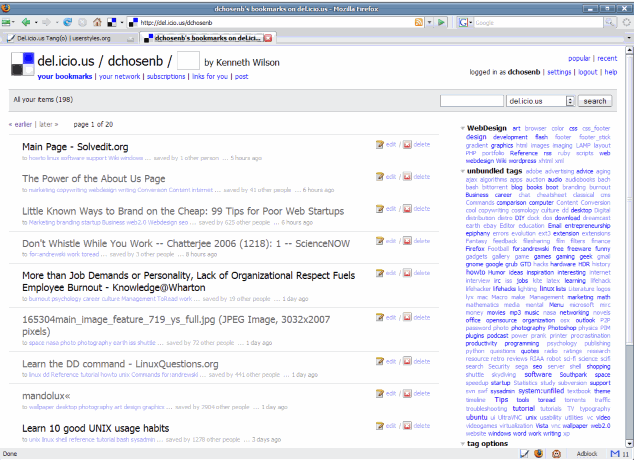This screenshot has width=634, height=460.
Task: Click the magnifier search icon in toolbar
Action: [609, 23]
